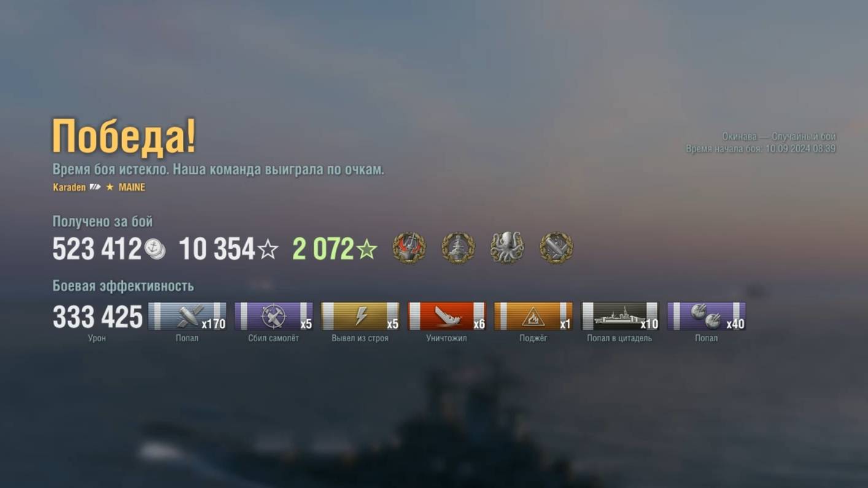Select the 'Сбил самолёт' plane kill ribbon
Screen dimensions: 868x488
click(274, 316)
